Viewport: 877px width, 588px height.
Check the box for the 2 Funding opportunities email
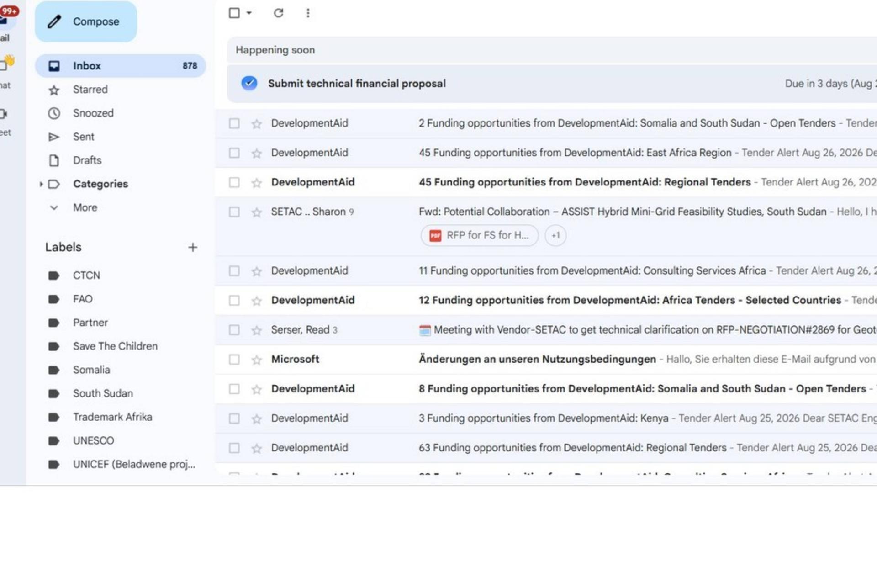click(x=234, y=123)
